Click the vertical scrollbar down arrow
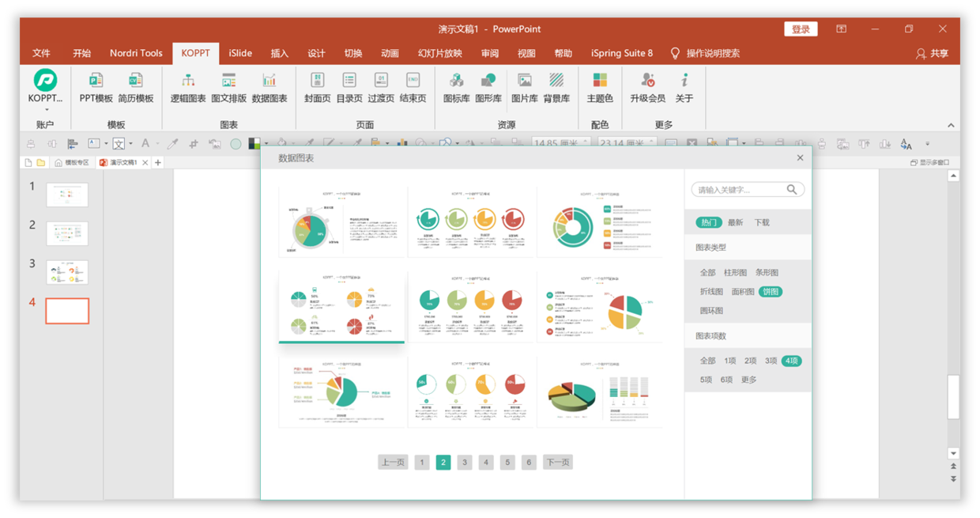Viewport: 980px width, 518px height. click(953, 453)
